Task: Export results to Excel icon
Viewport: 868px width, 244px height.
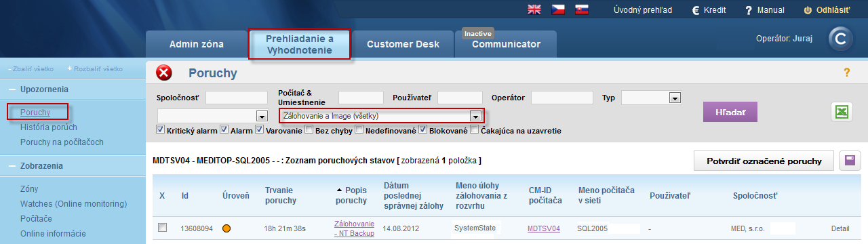Action: click(842, 112)
